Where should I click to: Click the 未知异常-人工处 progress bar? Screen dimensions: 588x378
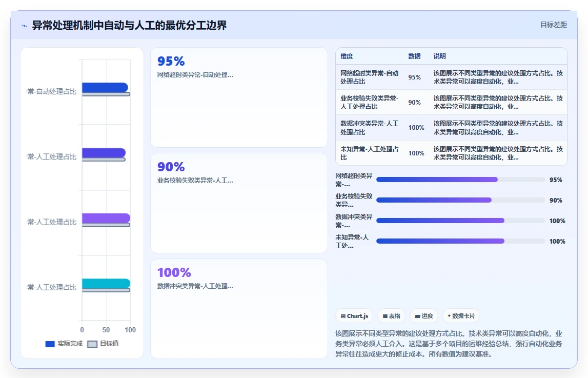point(460,241)
